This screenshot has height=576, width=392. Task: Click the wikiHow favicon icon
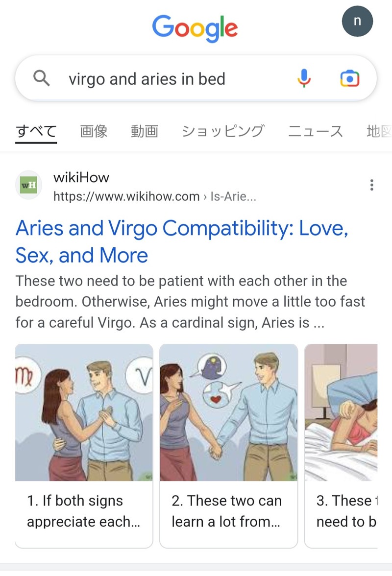[28, 185]
